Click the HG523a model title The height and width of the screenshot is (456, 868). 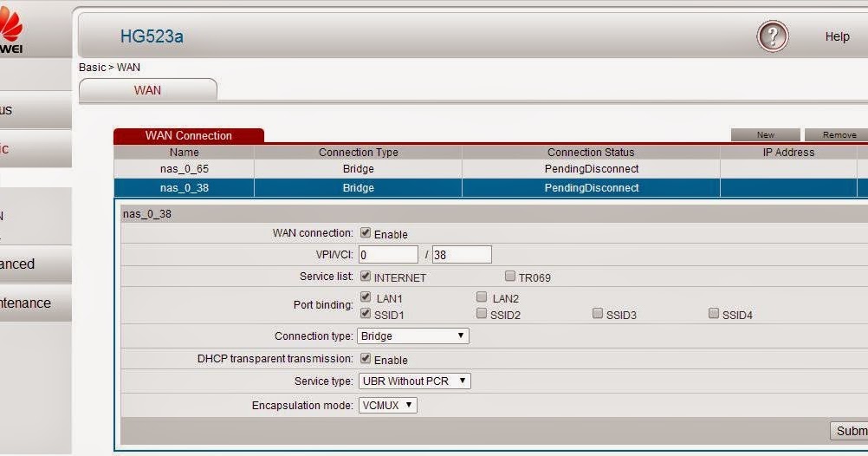pos(152,36)
